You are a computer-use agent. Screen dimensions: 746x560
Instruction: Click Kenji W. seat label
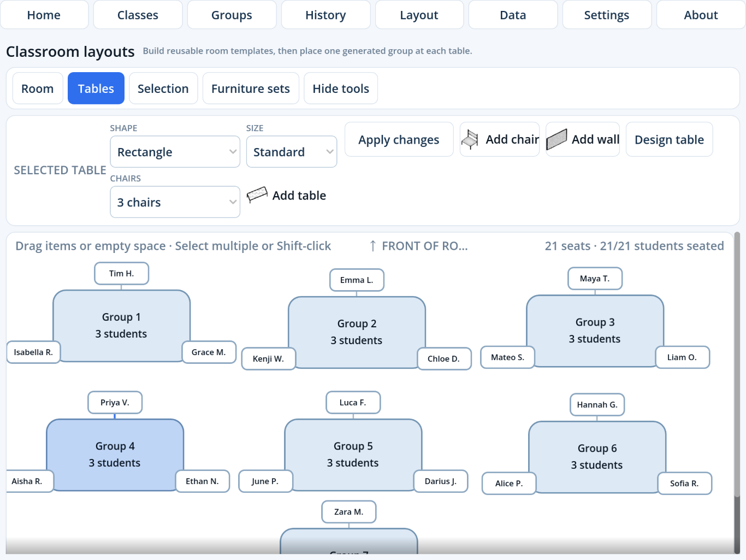268,359
